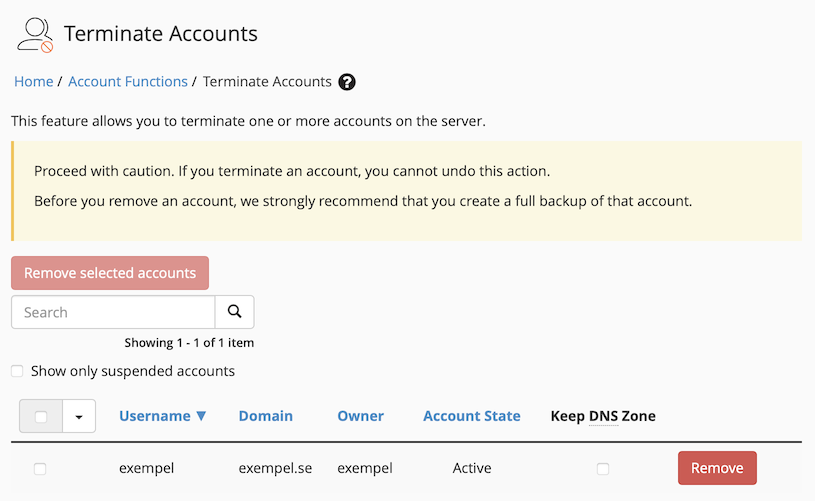This screenshot has height=501, width=815.
Task: Click the Keep DNS Zone column header
Action: 603,416
